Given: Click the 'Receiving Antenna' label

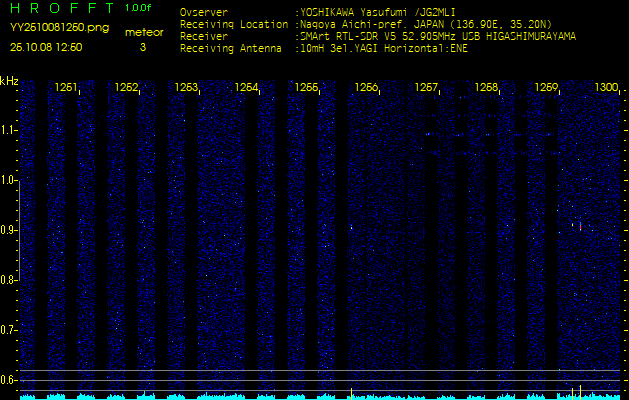Looking at the screenshot, I should (231, 49).
